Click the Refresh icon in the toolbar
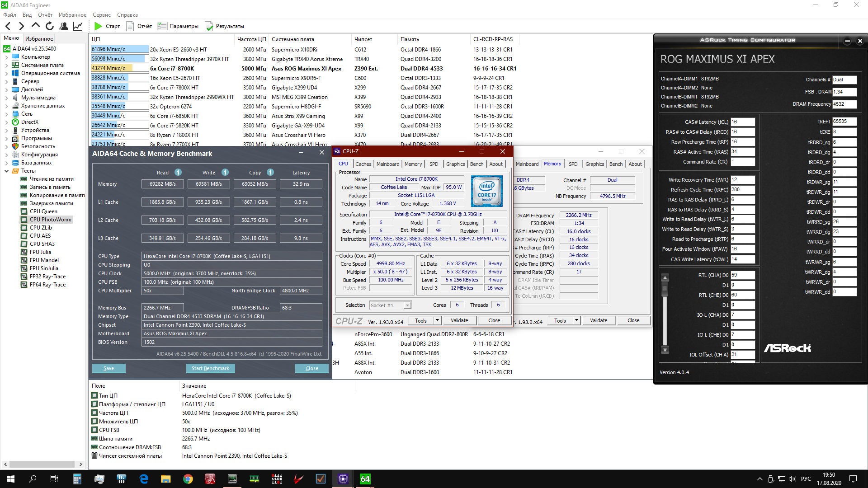Viewport: 868px width, 488px height. pos(50,26)
